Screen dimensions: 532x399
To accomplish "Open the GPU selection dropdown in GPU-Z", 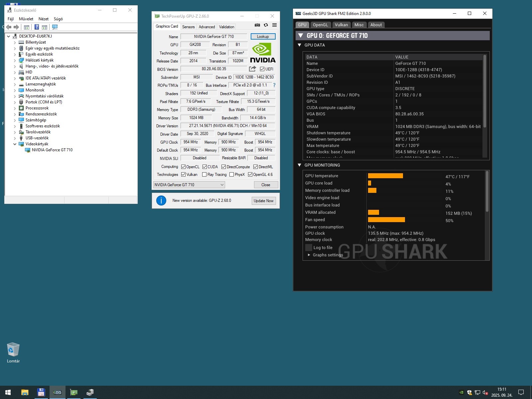I will pos(189,185).
